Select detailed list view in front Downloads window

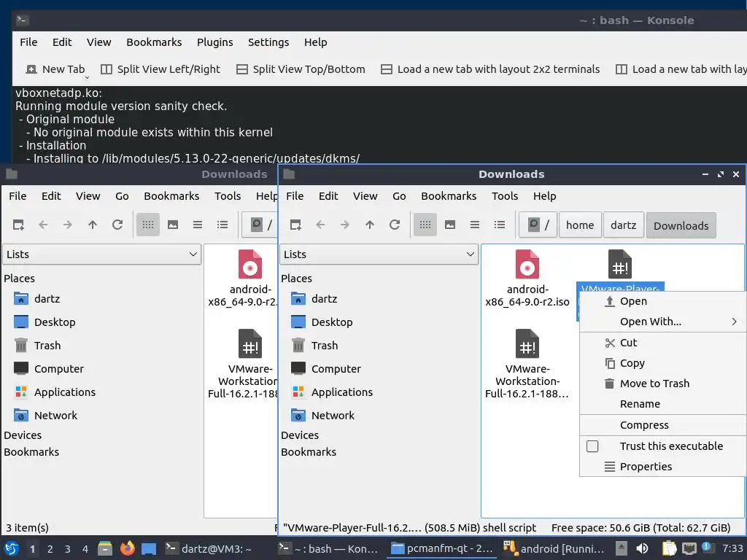coord(500,225)
